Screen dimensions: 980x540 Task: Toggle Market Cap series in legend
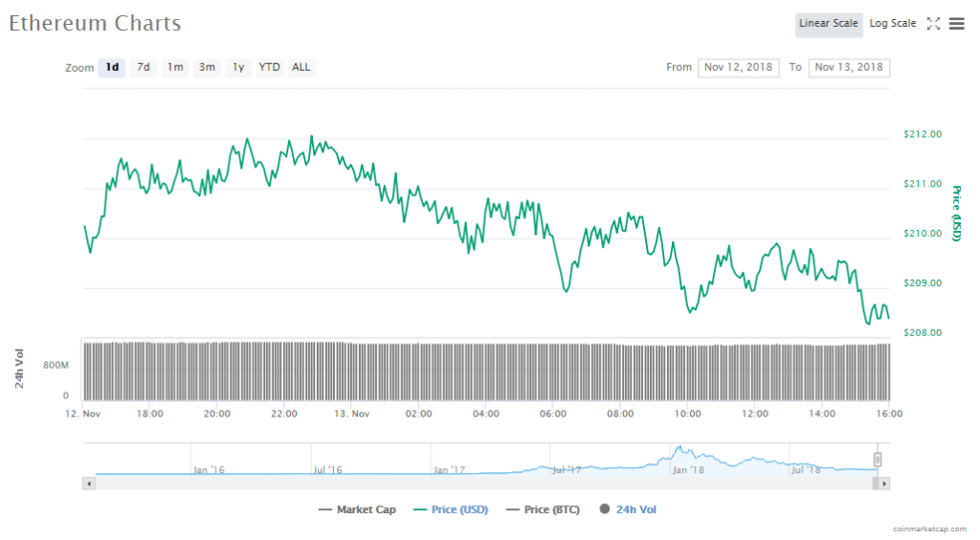[x=357, y=509]
